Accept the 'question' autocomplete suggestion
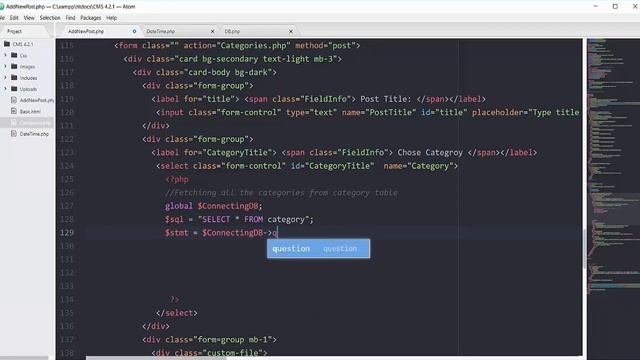Image resolution: width=640 pixels, height=360 pixels. pos(318,249)
